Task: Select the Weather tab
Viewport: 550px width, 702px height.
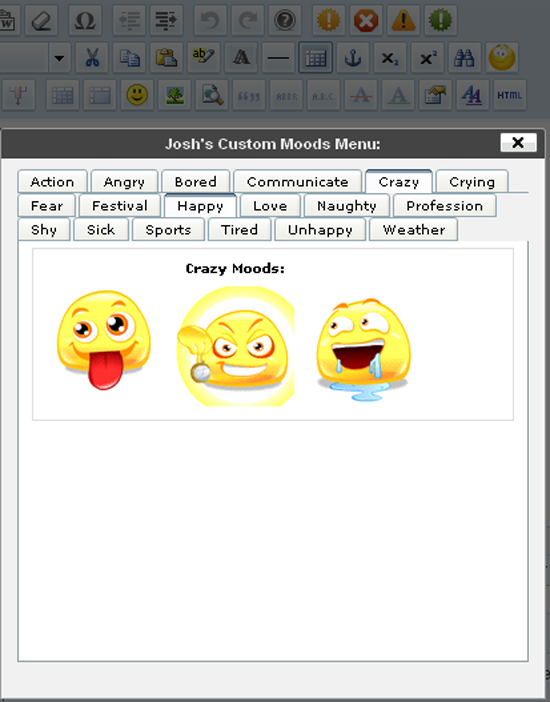Action: point(413,230)
